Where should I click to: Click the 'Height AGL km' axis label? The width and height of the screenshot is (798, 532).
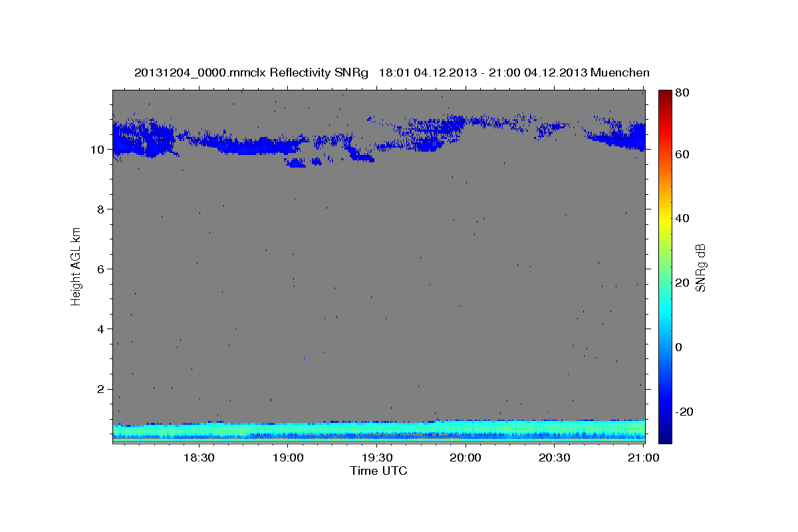click(x=76, y=266)
